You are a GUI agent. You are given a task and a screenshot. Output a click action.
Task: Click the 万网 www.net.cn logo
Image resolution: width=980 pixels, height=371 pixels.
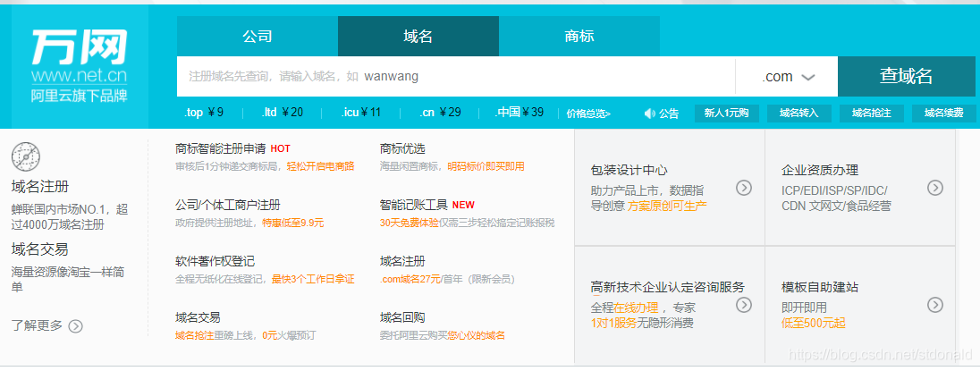[x=80, y=65]
